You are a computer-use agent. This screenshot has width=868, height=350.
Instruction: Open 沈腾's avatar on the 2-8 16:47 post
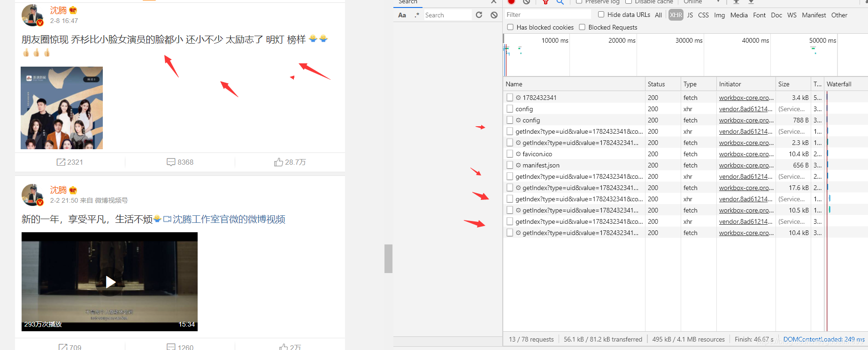pyautogui.click(x=32, y=15)
